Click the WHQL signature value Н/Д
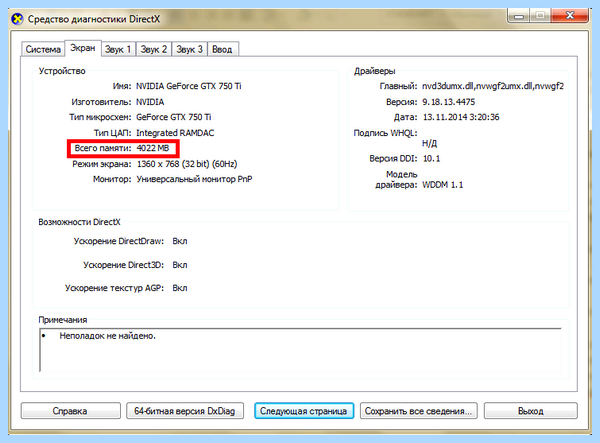Screen dimensions: 600x443 (x=429, y=143)
